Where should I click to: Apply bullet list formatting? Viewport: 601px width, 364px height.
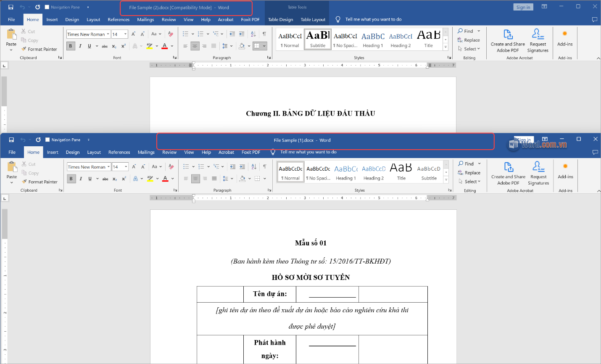click(185, 34)
